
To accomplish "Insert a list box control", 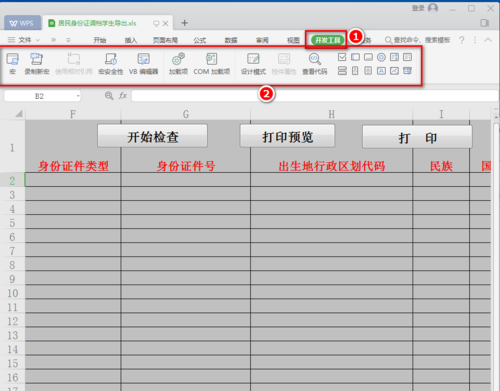I will click(x=394, y=57).
